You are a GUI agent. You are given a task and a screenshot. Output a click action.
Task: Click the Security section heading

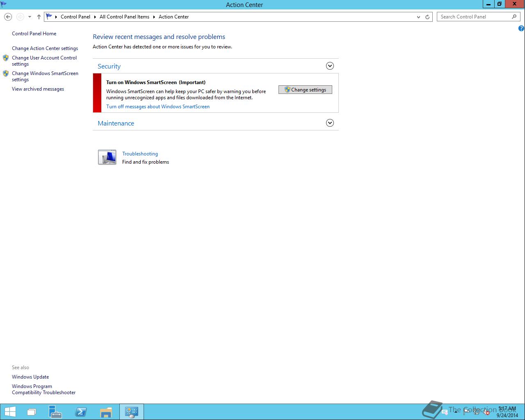coord(109,66)
